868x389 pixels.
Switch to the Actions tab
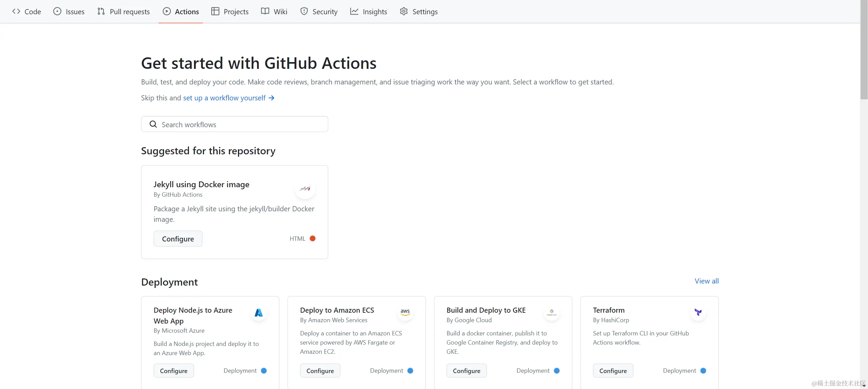click(180, 11)
